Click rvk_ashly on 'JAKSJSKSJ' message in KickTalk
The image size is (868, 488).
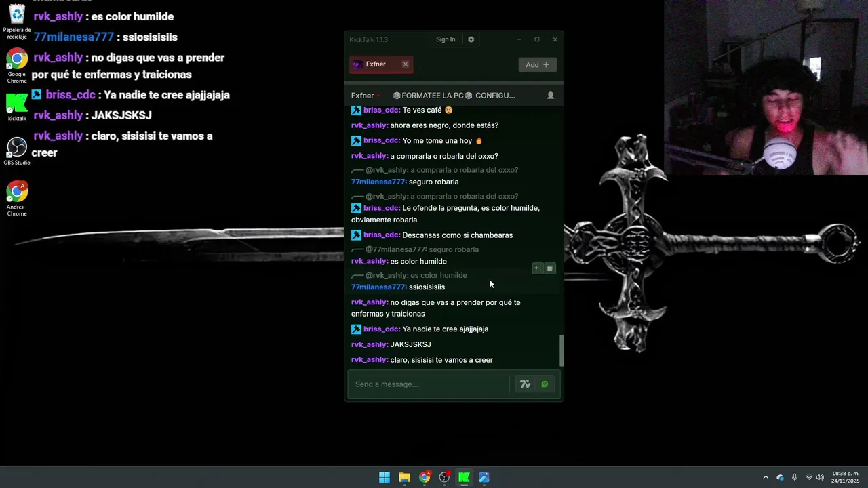tap(370, 344)
